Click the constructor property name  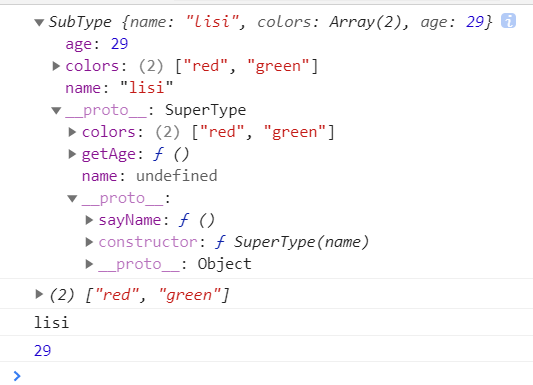click(148, 242)
